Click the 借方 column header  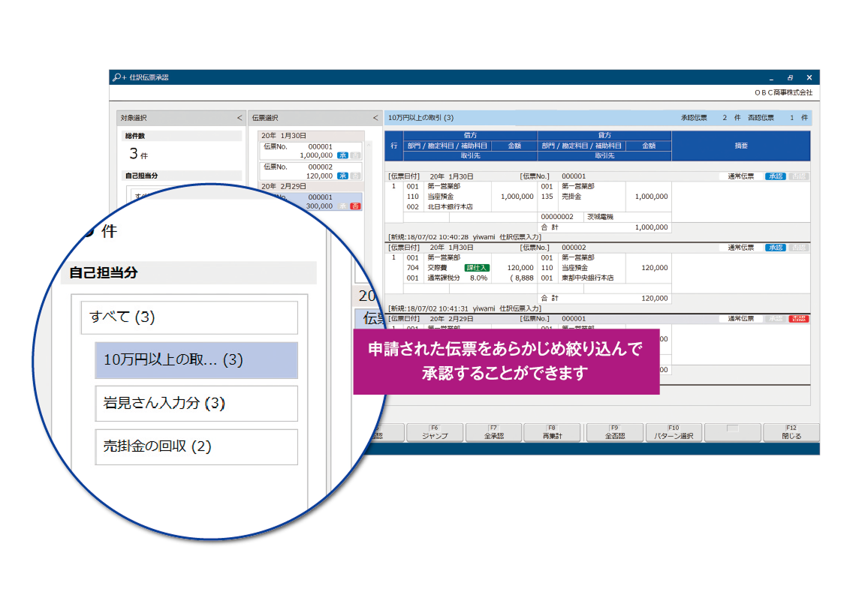point(470,135)
